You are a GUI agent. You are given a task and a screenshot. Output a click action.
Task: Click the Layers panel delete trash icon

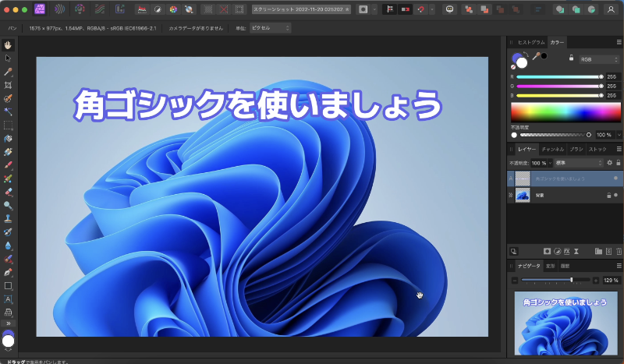click(619, 251)
